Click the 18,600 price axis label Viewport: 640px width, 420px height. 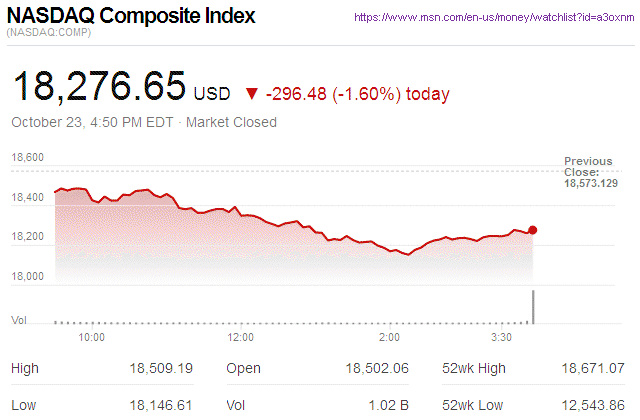click(28, 158)
